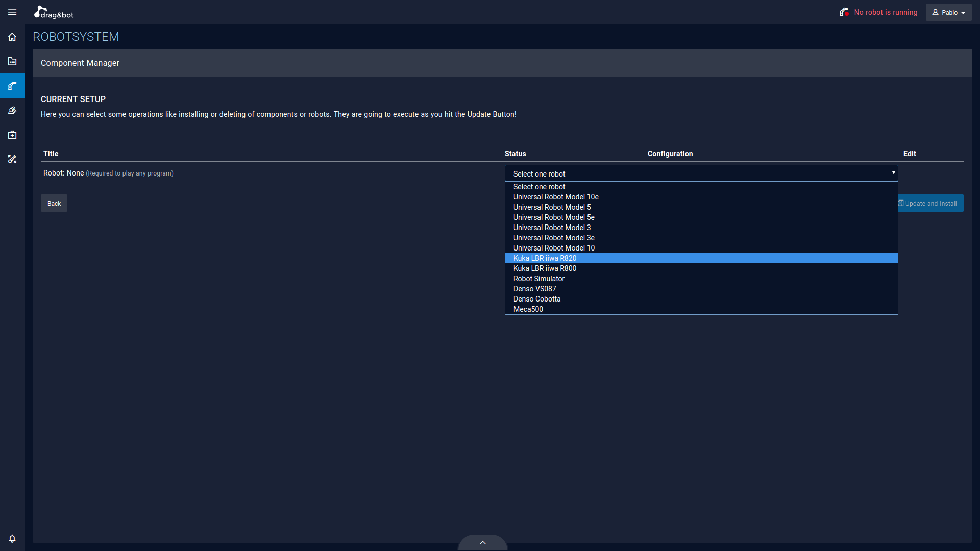The width and height of the screenshot is (980, 551).
Task: Select the robot system settings icon
Action: (x=12, y=85)
